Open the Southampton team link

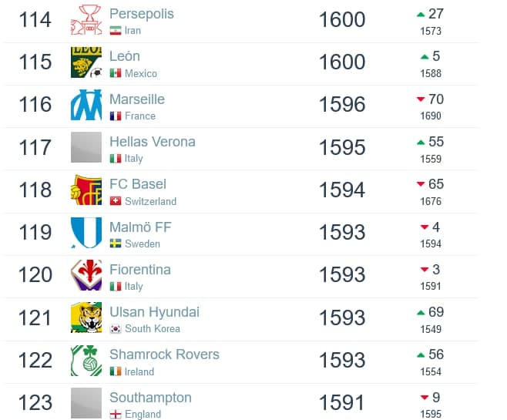pos(150,398)
